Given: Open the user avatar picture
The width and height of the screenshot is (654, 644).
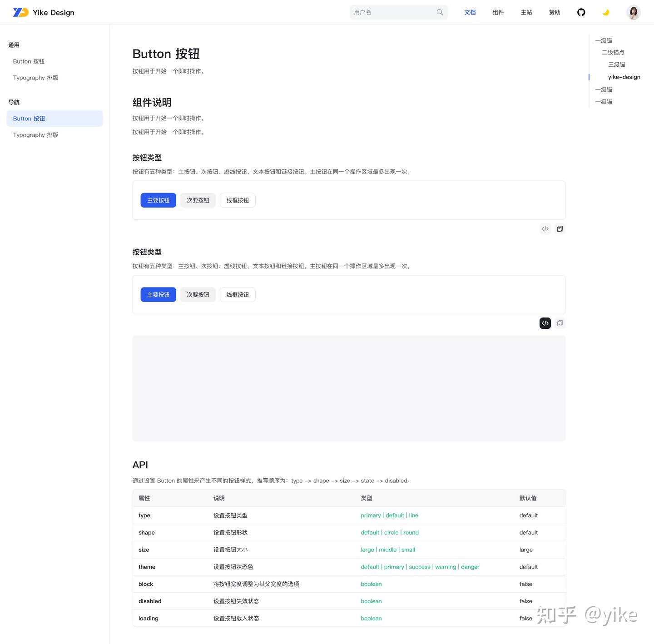Looking at the screenshot, I should point(633,12).
